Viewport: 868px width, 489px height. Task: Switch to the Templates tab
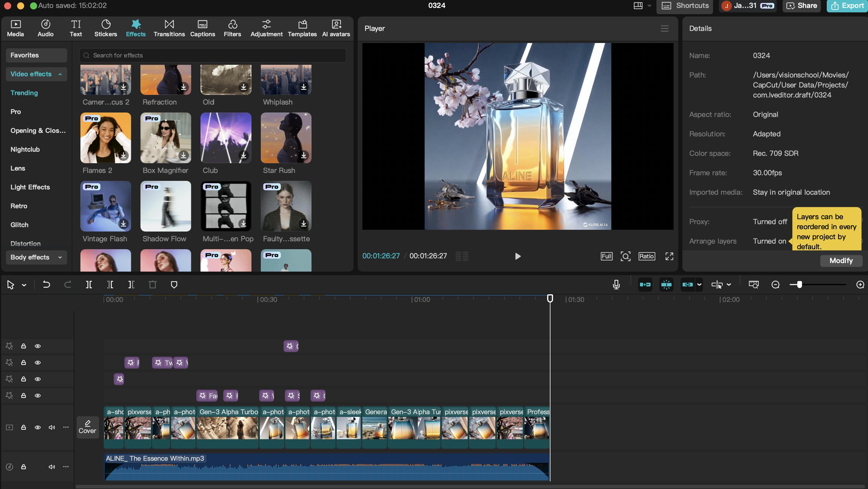[302, 28]
